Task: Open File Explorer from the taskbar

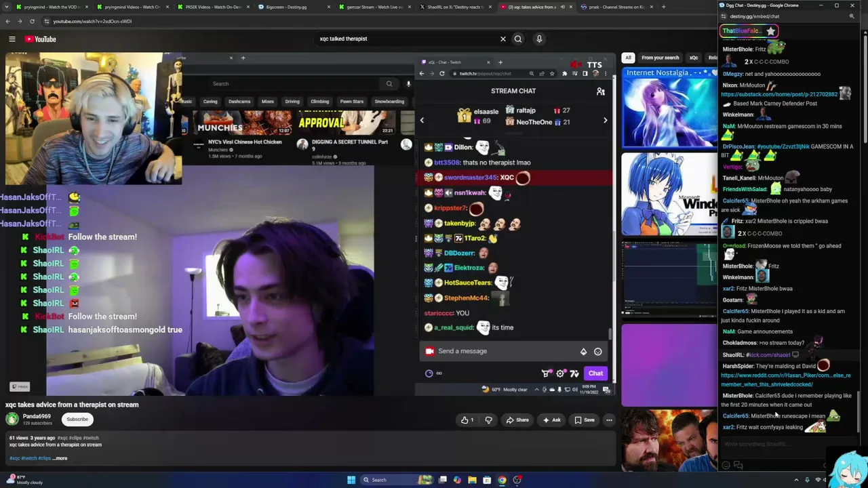Action: (472, 480)
